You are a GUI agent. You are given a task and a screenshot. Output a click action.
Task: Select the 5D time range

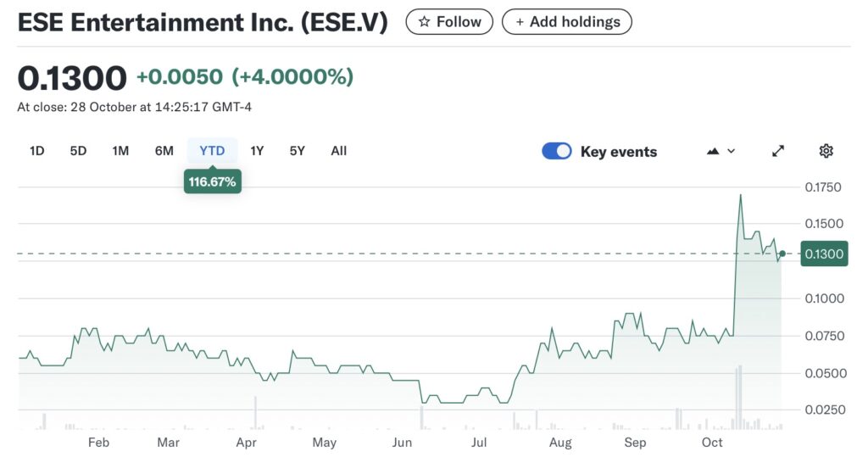[x=78, y=151]
